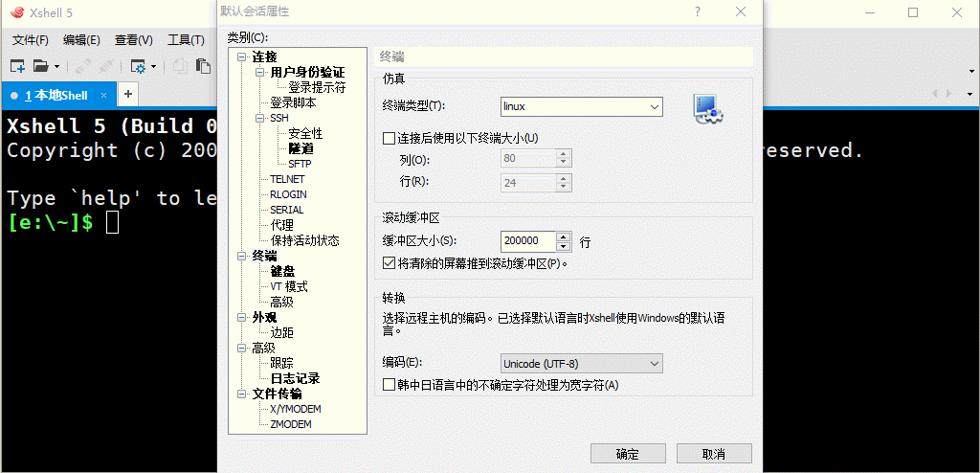Select 隧道 under SSH

301,149
